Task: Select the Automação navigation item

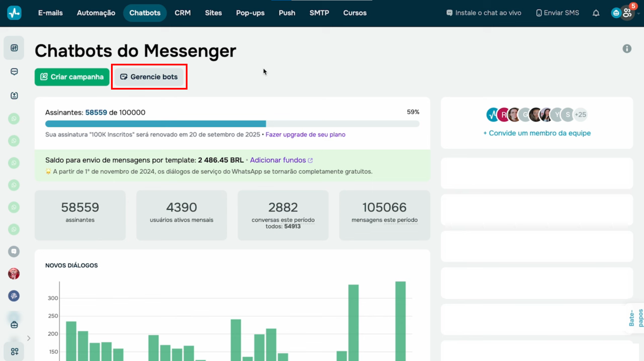Action: (96, 13)
